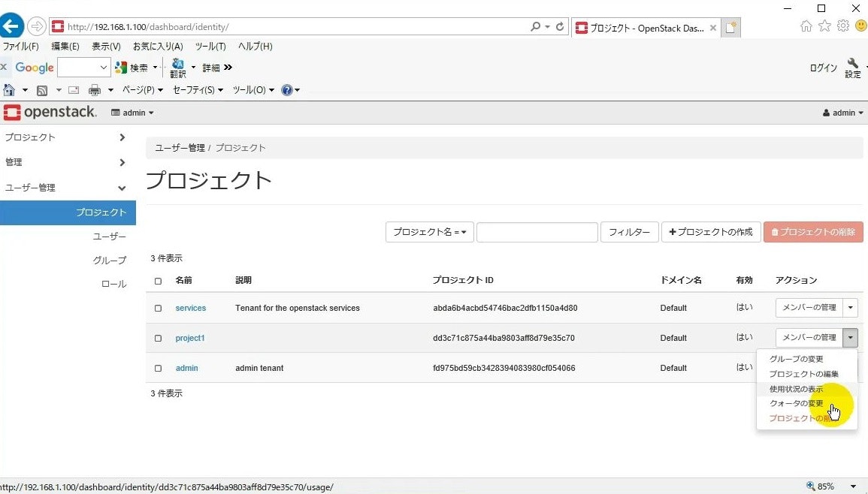868x494 pixels.
Task: Click the search magnifier in address bar
Action: click(535, 26)
